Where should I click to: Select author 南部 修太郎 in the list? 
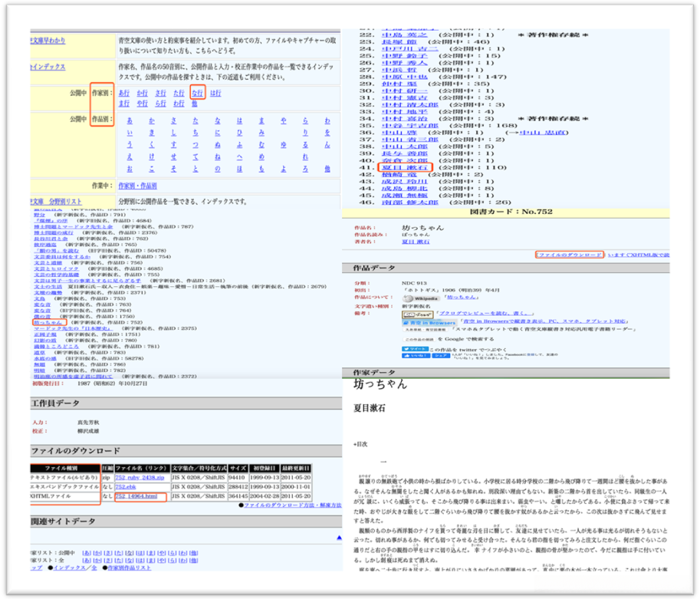point(410,202)
